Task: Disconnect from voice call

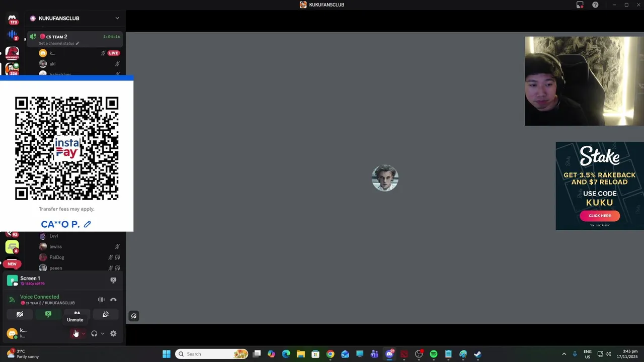Action: [x=113, y=300]
